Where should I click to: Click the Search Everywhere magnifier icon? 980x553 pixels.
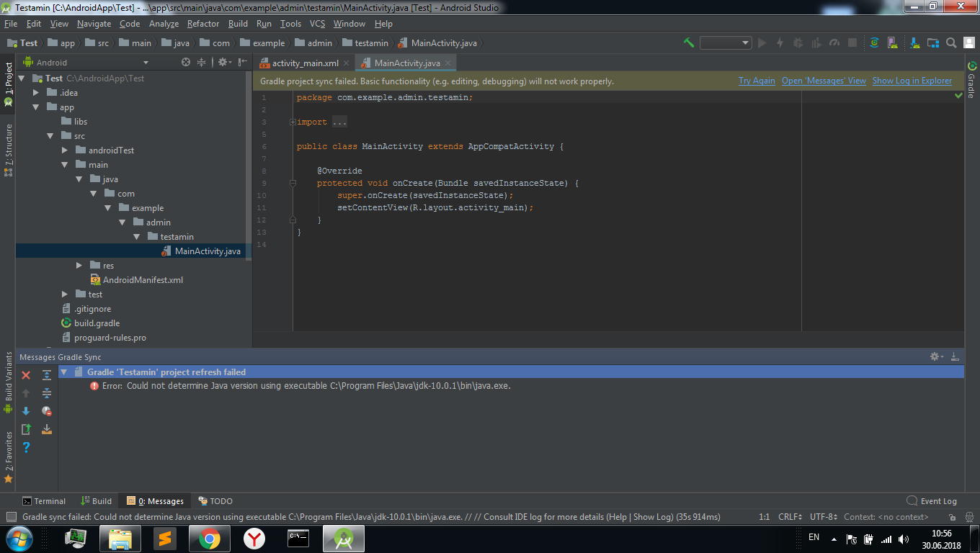click(x=951, y=43)
